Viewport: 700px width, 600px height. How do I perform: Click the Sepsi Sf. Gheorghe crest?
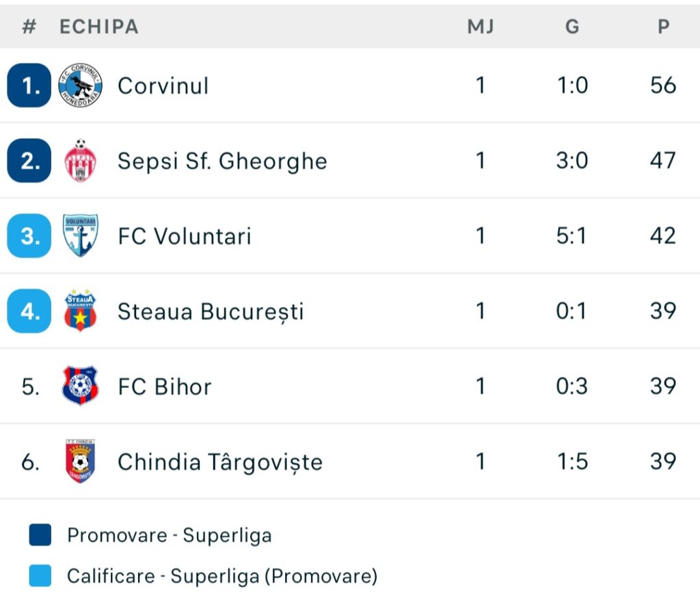pyautogui.click(x=80, y=161)
